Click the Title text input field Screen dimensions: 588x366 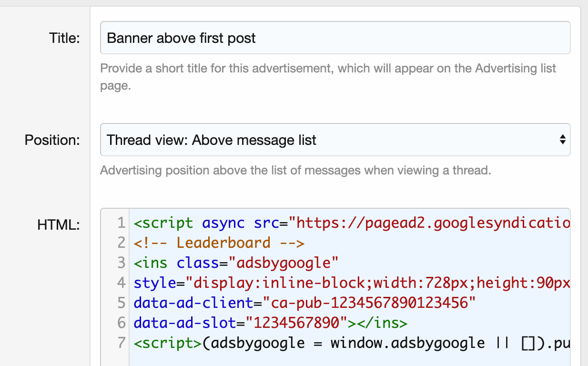pos(335,38)
